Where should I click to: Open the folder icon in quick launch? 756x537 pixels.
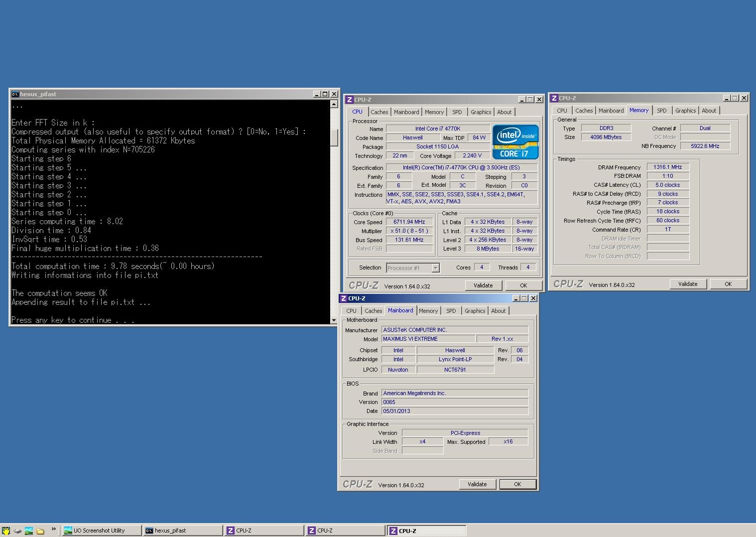tap(40, 531)
